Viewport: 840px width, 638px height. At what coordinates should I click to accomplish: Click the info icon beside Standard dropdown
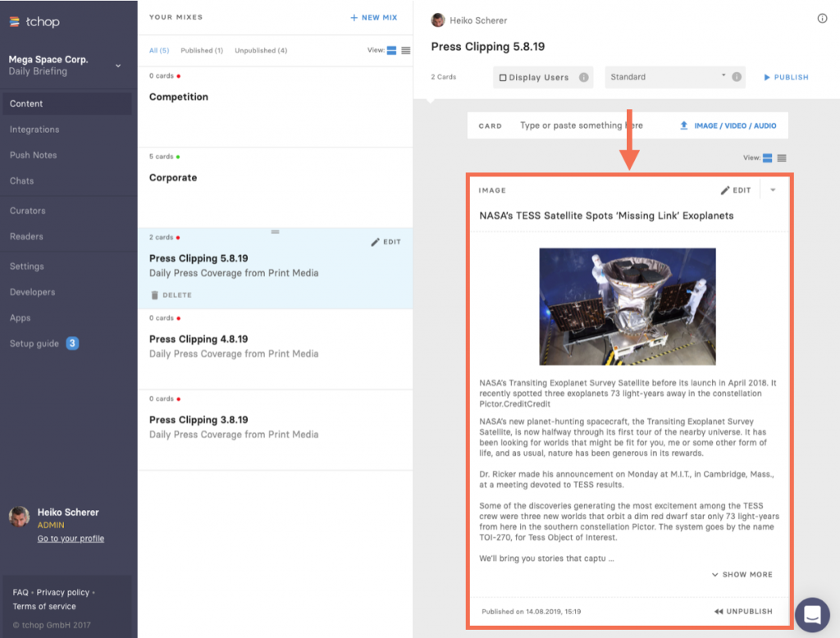pyautogui.click(x=737, y=77)
